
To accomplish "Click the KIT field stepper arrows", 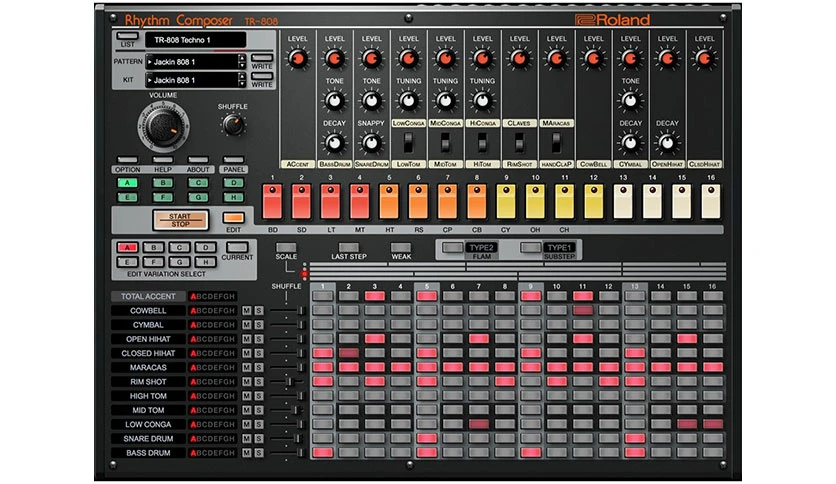I will click(242, 80).
